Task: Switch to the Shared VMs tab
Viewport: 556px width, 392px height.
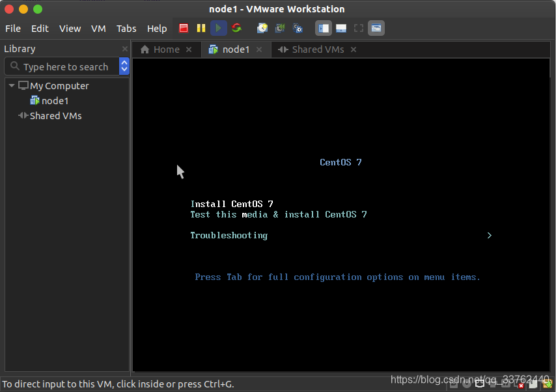Action: point(318,49)
